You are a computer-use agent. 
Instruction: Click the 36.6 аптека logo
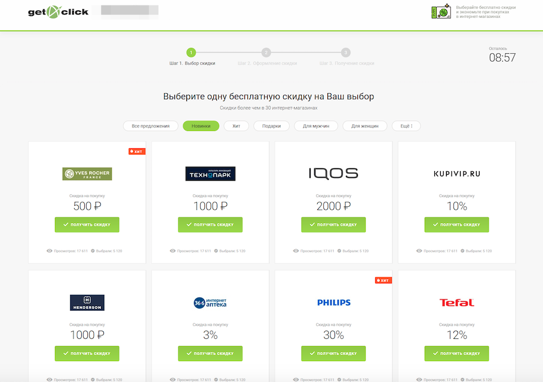[x=210, y=303]
